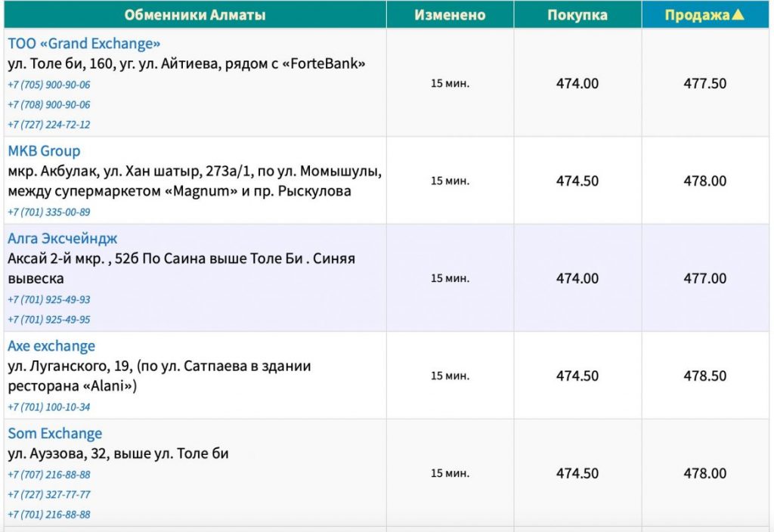Image resolution: width=774 pixels, height=532 pixels.
Task: Click Som Exchange buy rate 474.50
Action: [x=577, y=473]
